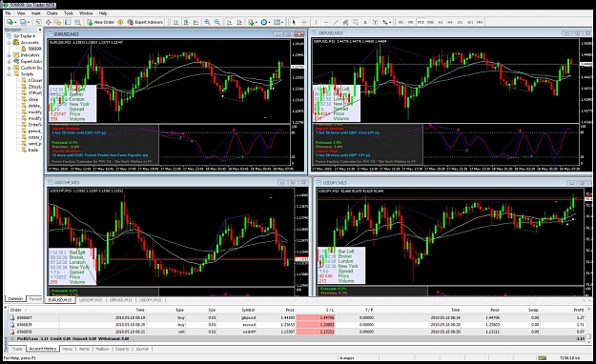Select the Horizontal Line drawing tool

(x=326, y=23)
